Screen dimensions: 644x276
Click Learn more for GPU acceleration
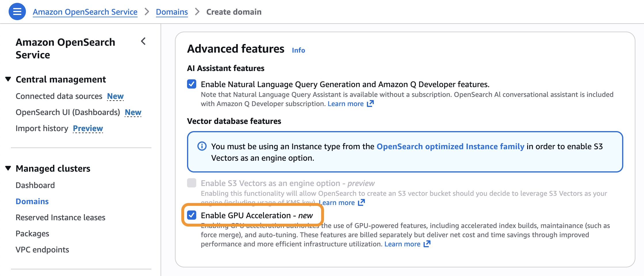point(402,244)
